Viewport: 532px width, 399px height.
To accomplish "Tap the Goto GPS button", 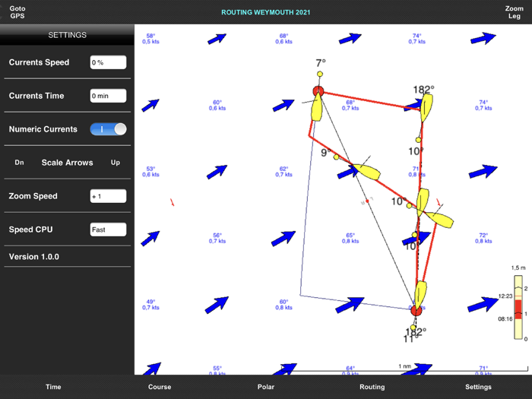I will pos(17,12).
